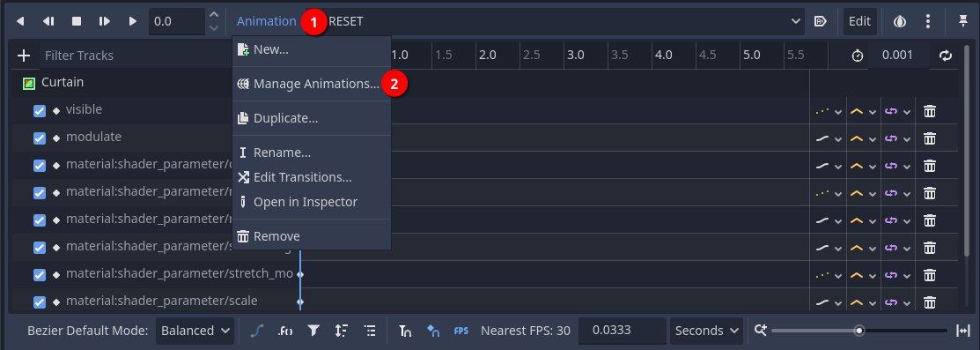Click the plus icon to add track

(24, 56)
